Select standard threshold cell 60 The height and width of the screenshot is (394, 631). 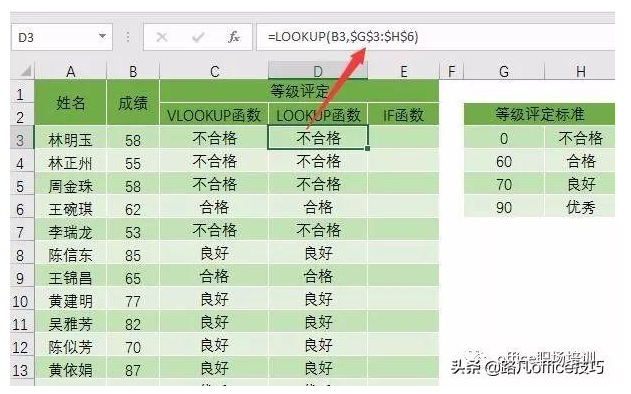coord(504,161)
